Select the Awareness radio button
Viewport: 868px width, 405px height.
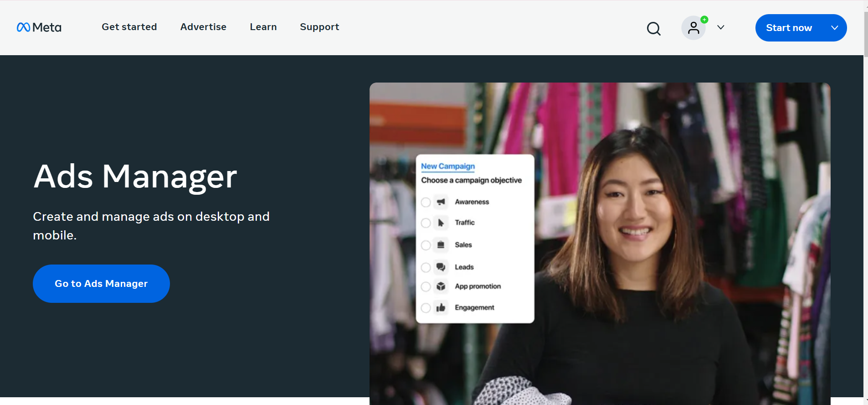tap(426, 202)
